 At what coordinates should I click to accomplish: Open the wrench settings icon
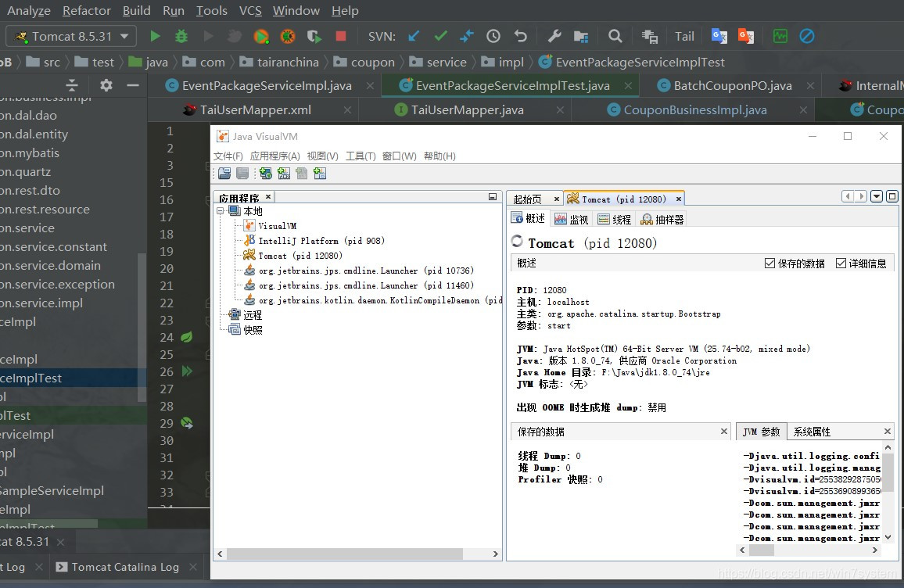click(x=554, y=36)
